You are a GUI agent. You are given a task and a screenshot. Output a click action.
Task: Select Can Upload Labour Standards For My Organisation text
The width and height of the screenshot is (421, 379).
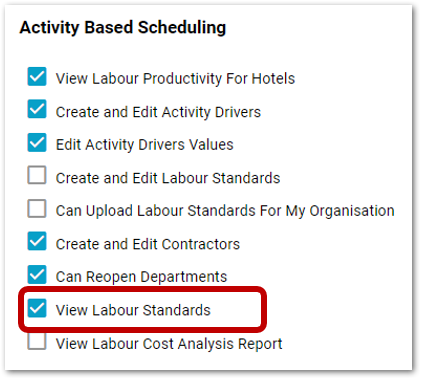pos(225,211)
